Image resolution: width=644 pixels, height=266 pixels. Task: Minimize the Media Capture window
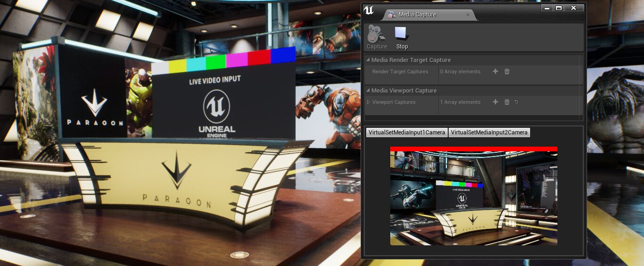pos(546,8)
